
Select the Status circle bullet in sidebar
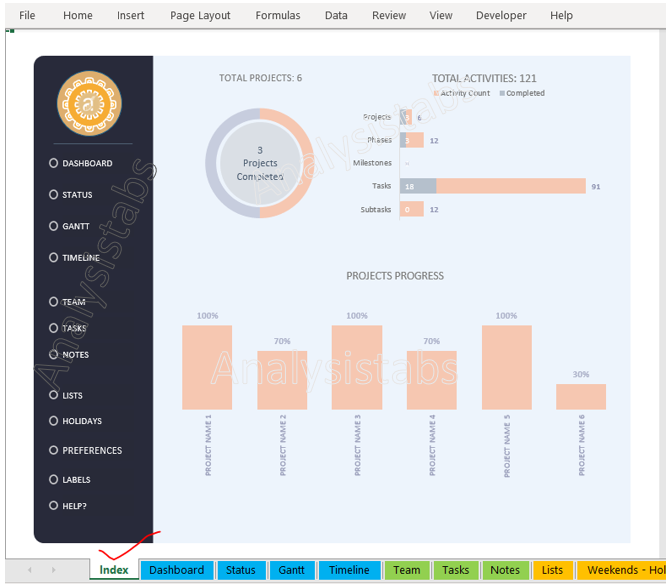click(54, 195)
